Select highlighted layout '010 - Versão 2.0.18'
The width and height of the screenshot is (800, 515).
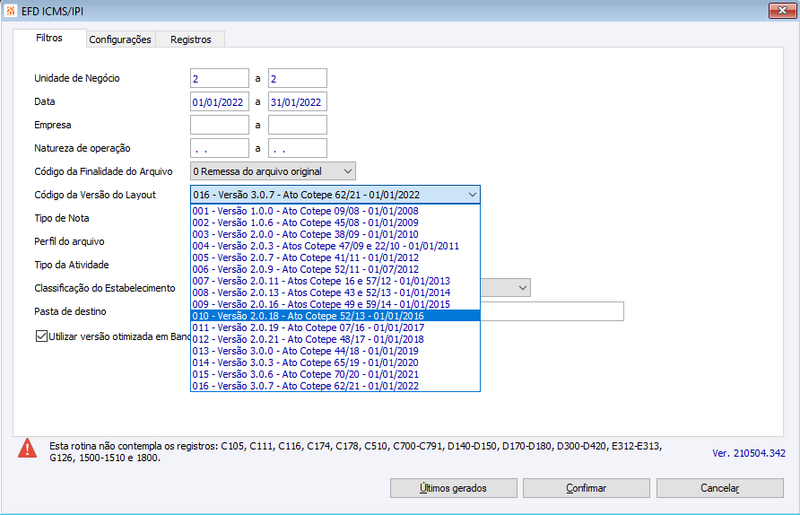coord(335,316)
